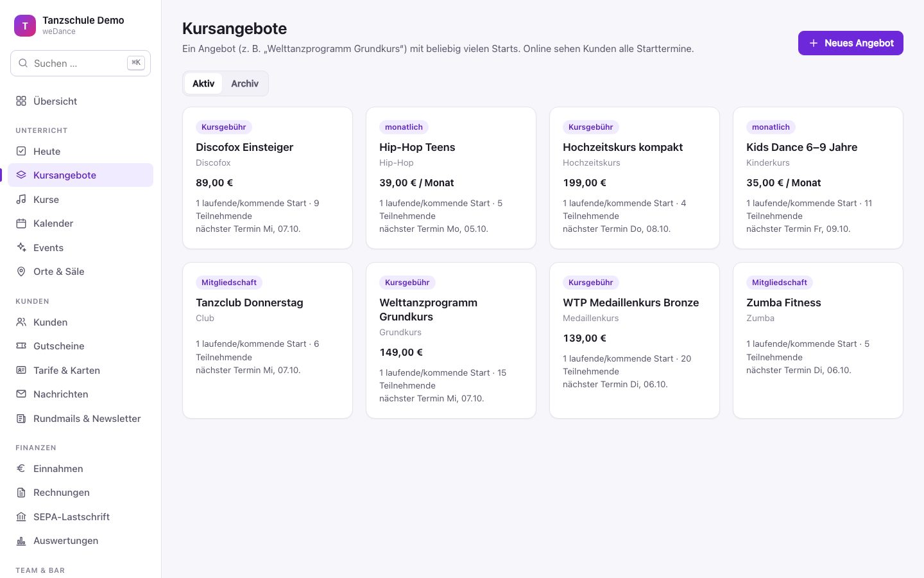Create a new offer with Neues Angebot

pyautogui.click(x=851, y=43)
